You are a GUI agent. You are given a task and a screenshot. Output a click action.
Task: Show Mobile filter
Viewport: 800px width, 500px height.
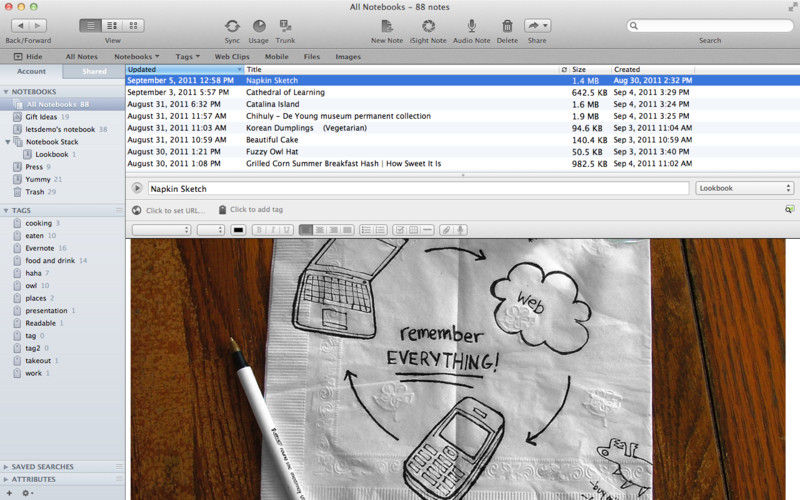tap(277, 57)
